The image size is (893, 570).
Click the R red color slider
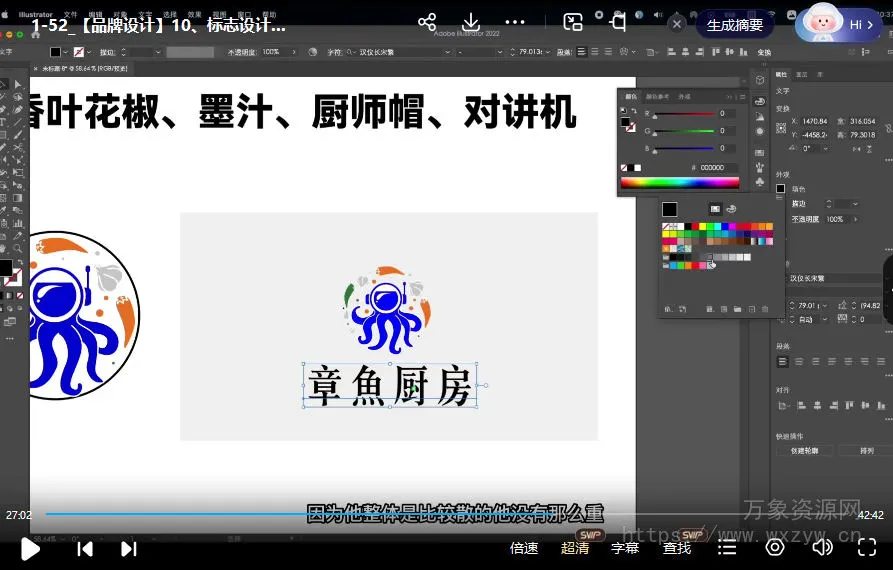(x=683, y=115)
